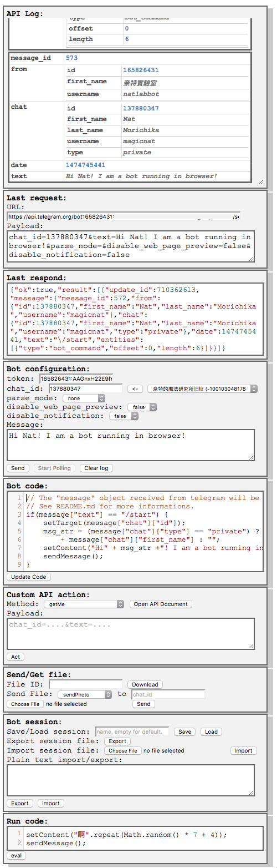This screenshot has height=868, width=277.
Task: Open disable_web_page_preview dropdown
Action: [x=142, y=407]
